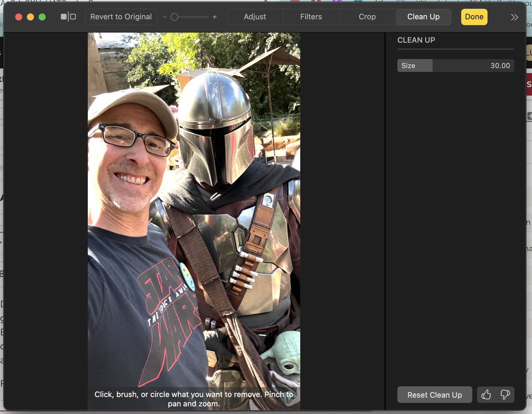Expand toolbar overflow double-chevron

click(515, 17)
